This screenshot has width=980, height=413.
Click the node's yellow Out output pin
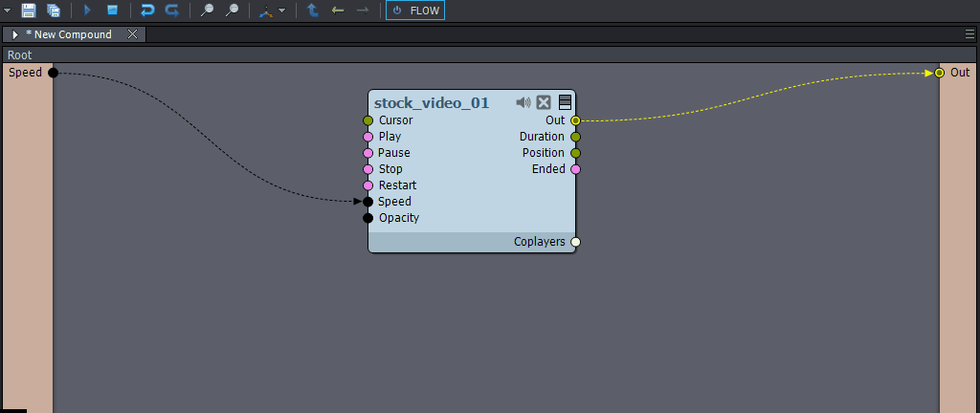coord(575,120)
